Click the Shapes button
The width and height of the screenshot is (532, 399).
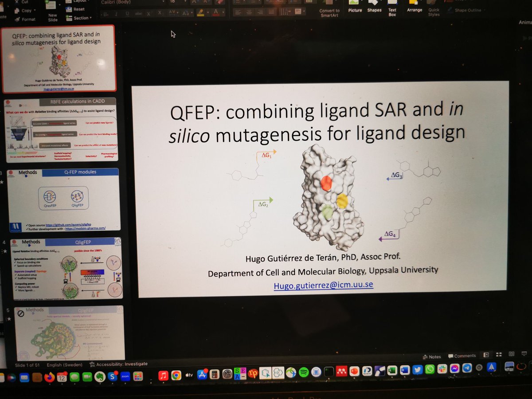[x=375, y=7]
